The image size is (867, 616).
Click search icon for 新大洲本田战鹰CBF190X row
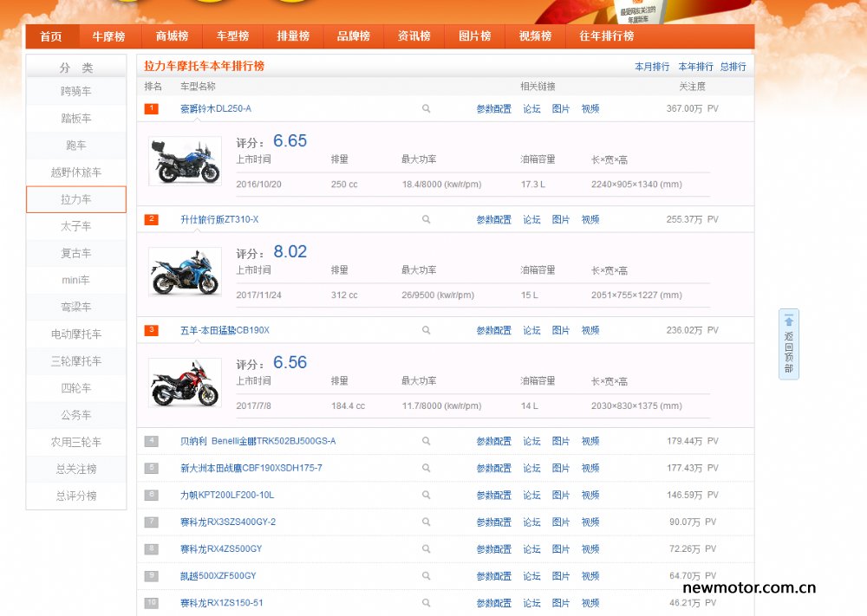(x=426, y=468)
